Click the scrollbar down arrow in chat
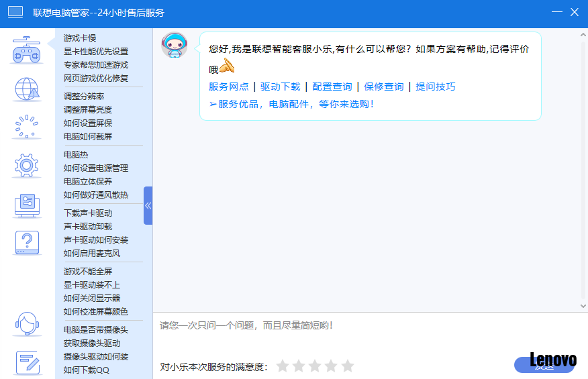 click(583, 306)
